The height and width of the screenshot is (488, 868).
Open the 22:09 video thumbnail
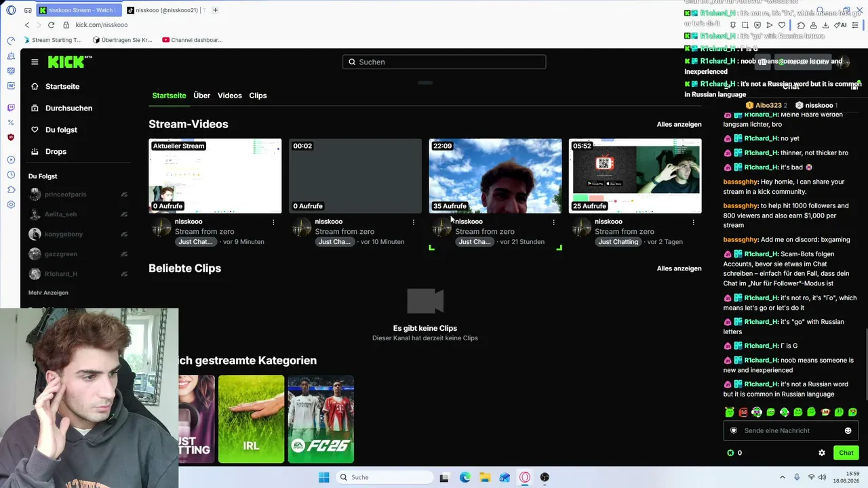496,176
